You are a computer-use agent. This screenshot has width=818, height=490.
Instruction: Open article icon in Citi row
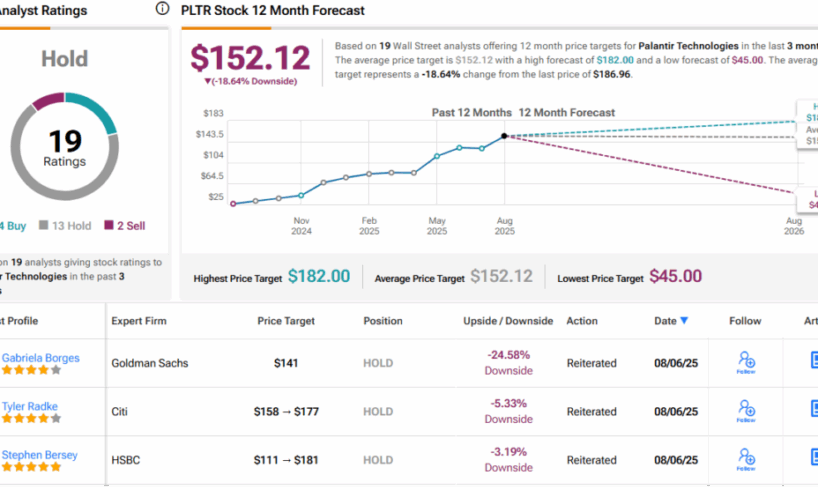812,410
